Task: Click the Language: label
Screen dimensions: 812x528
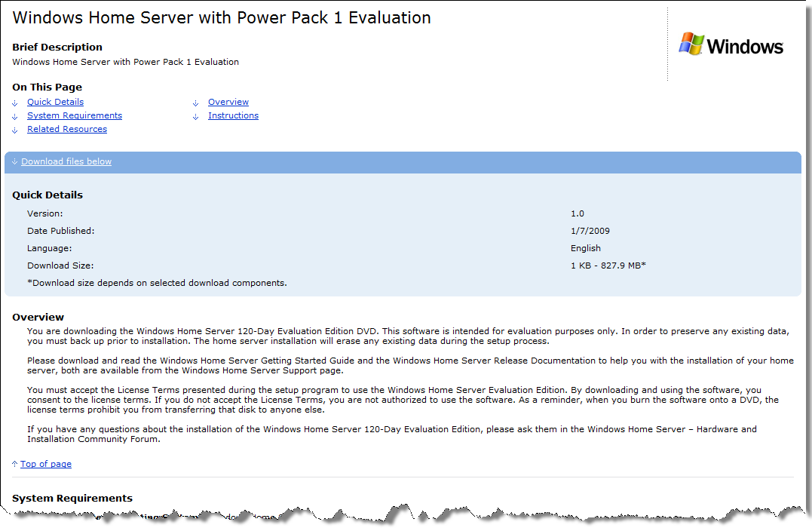Action: (50, 248)
